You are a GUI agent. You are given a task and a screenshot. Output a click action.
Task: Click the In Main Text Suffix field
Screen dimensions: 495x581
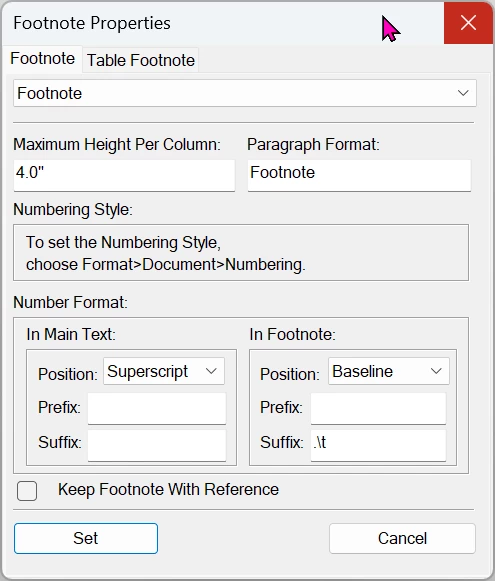157,445
